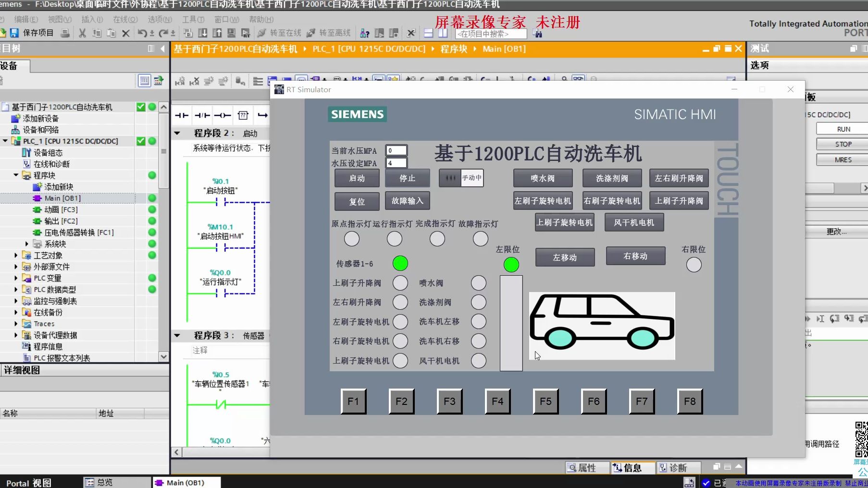Click the paste icon in main toolbar
The image size is (868, 488).
coord(111,33)
